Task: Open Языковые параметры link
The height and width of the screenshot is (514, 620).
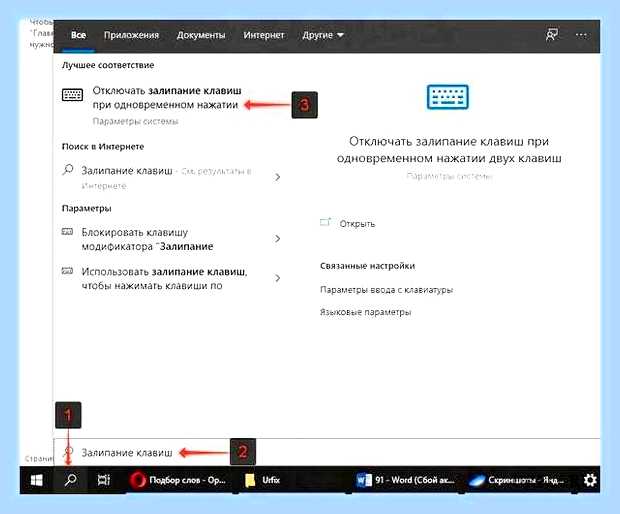Action: tap(365, 312)
